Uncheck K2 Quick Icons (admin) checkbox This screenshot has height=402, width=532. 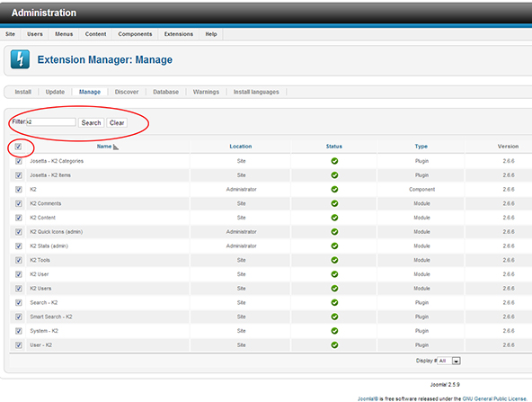[x=19, y=232]
